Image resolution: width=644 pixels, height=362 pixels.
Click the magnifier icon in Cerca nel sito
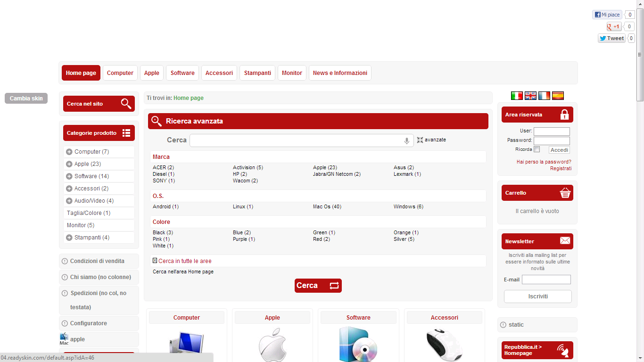pyautogui.click(x=126, y=104)
